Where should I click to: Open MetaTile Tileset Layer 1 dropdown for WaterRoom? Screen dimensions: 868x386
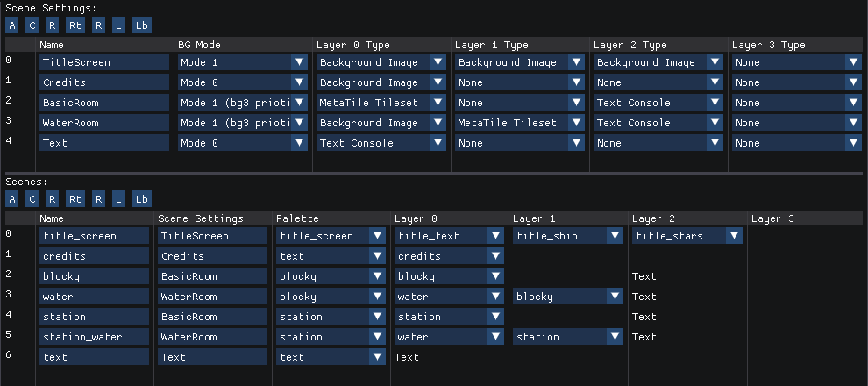(520, 123)
